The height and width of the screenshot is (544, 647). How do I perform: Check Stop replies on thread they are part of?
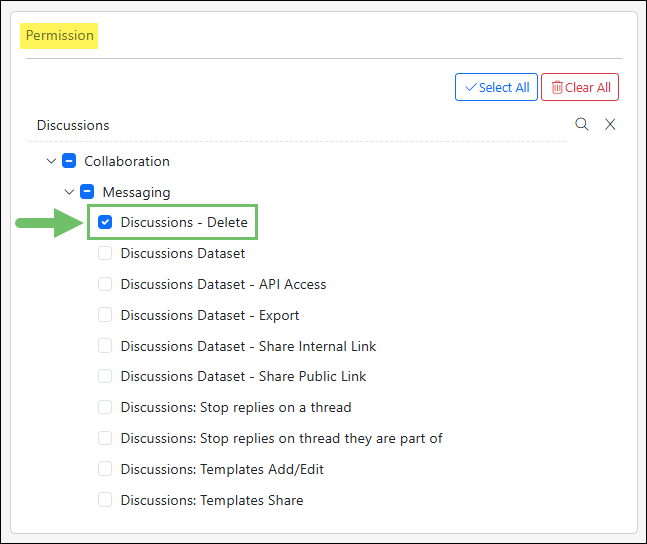click(x=105, y=438)
